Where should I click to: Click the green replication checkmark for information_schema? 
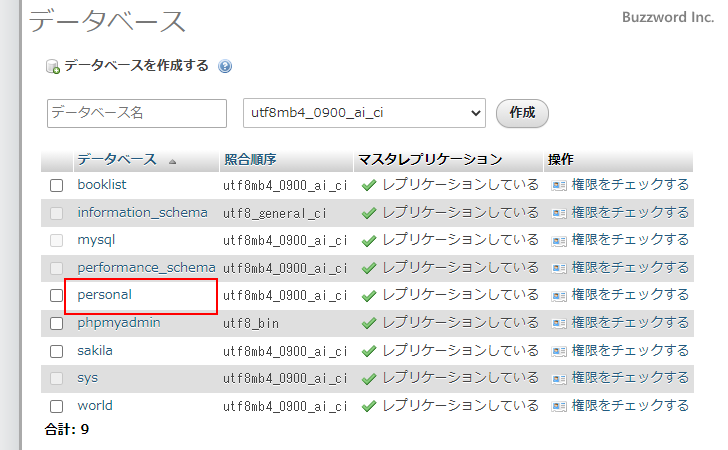[x=369, y=214]
